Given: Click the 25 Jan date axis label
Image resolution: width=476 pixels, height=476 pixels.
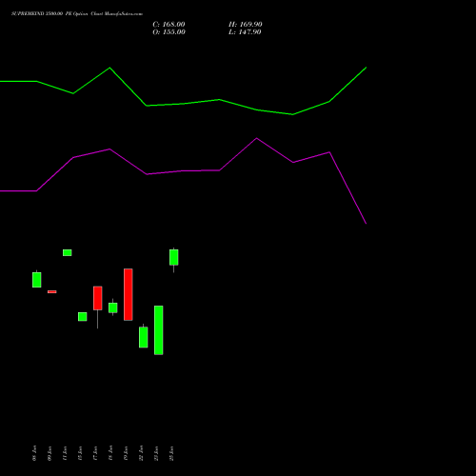Looking at the screenshot, I should pyautogui.click(x=171, y=453).
